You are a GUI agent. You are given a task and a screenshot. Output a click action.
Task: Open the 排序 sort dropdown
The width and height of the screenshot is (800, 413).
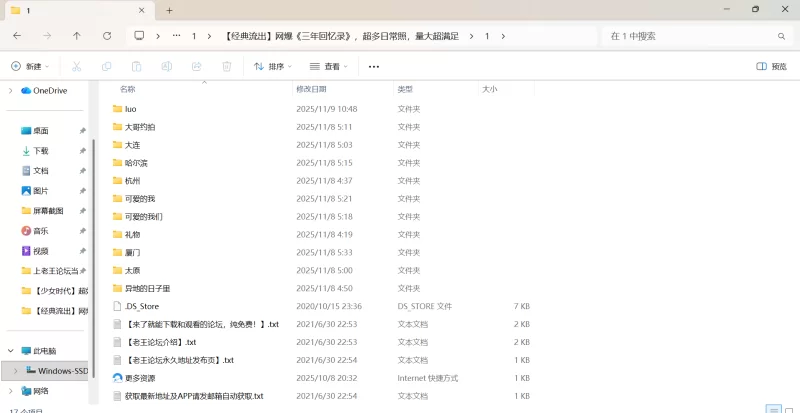[x=273, y=67]
